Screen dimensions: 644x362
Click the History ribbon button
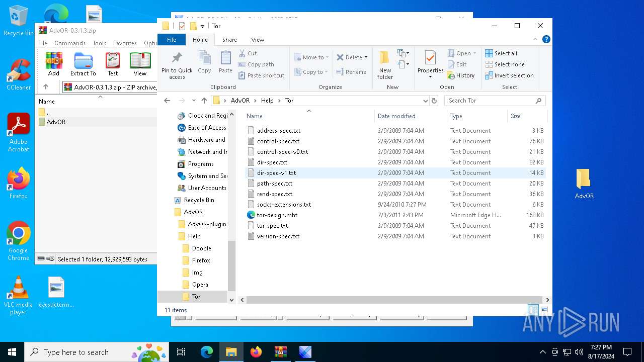point(461,75)
